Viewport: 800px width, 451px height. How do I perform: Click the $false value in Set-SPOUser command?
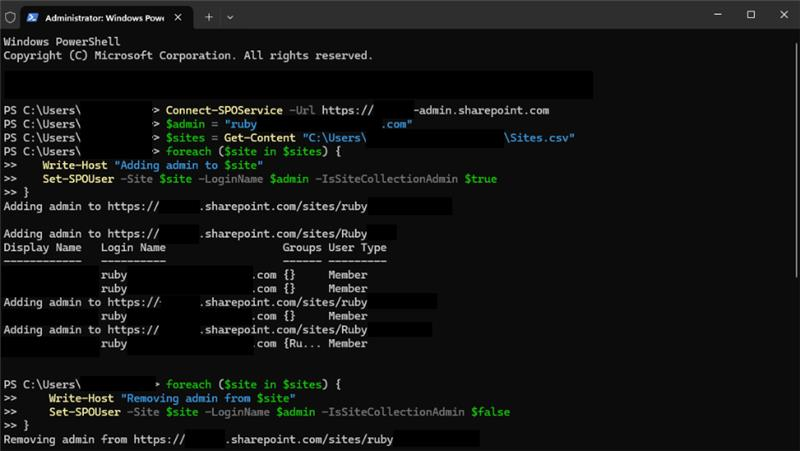point(490,412)
